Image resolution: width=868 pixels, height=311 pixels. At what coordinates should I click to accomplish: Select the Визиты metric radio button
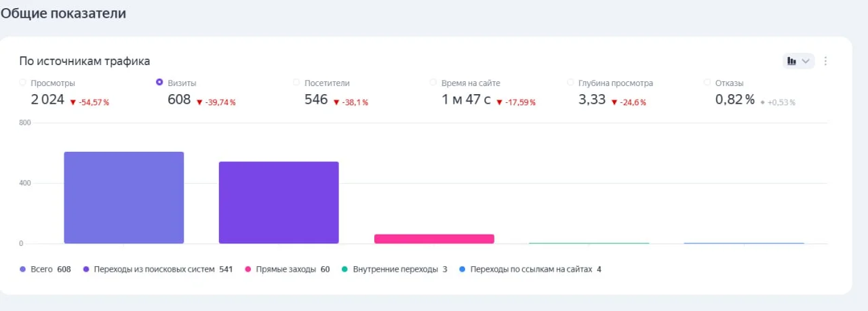click(x=159, y=83)
